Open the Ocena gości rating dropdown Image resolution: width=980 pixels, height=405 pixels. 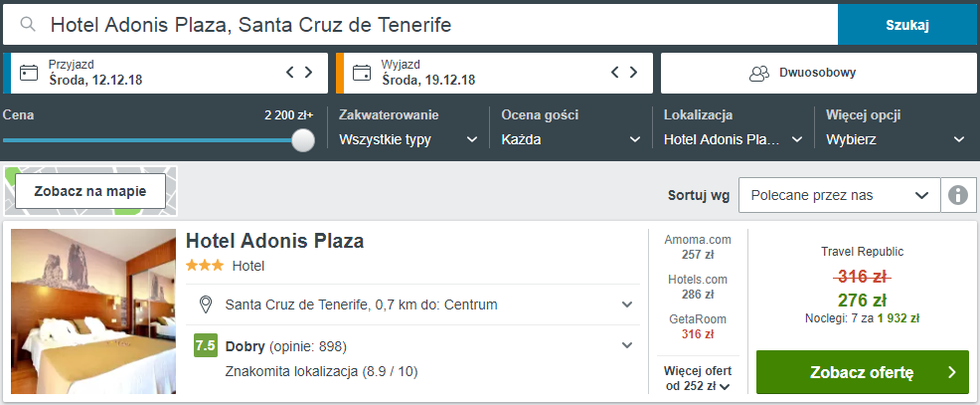[571, 139]
